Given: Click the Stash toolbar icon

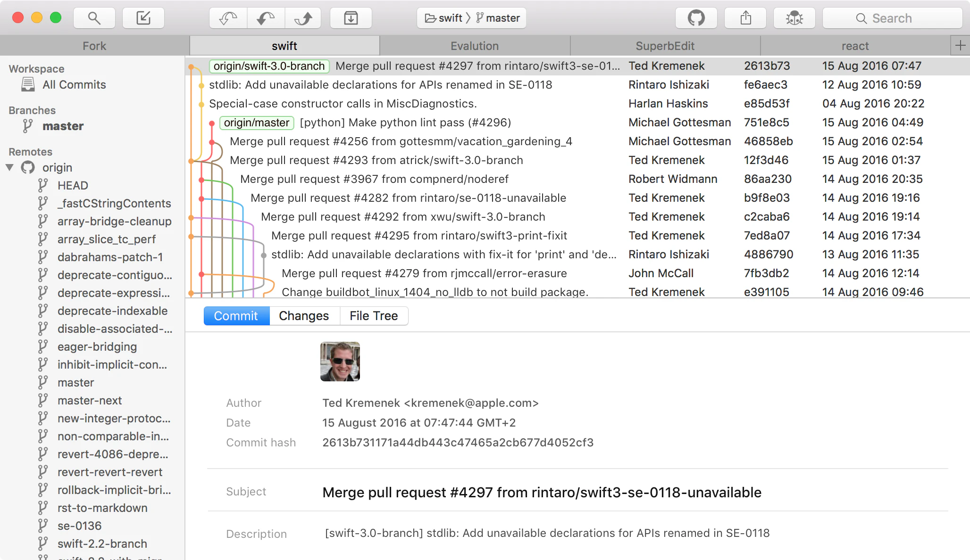Looking at the screenshot, I should tap(351, 18).
